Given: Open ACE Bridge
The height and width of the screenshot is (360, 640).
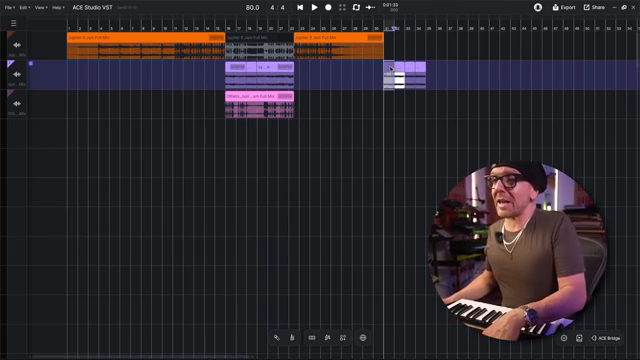Looking at the screenshot, I should click(x=606, y=338).
